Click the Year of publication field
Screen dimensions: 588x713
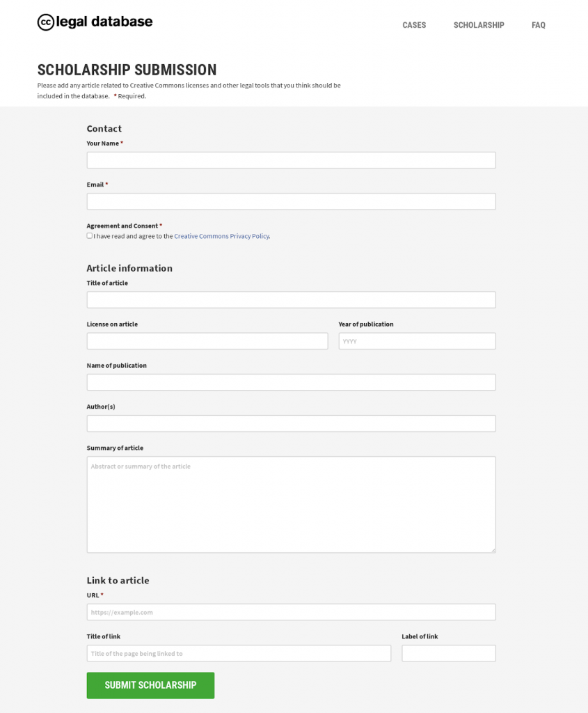[417, 341]
